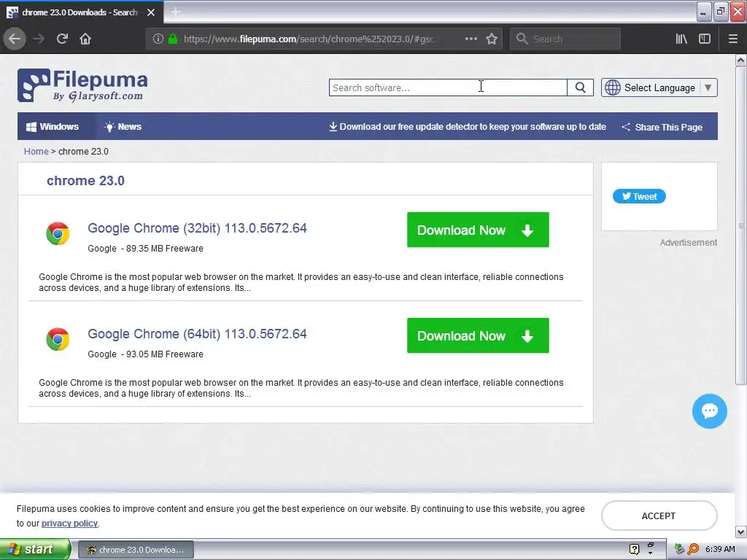This screenshot has width=747, height=560.
Task: Open the privacy policy link
Action: point(69,524)
